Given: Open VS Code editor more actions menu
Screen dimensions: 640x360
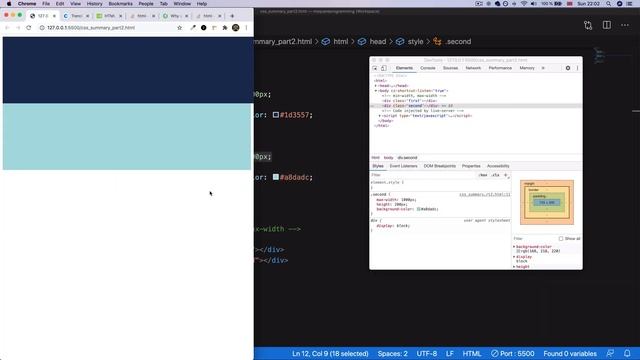Looking at the screenshot, I should pyautogui.click(x=625, y=25).
